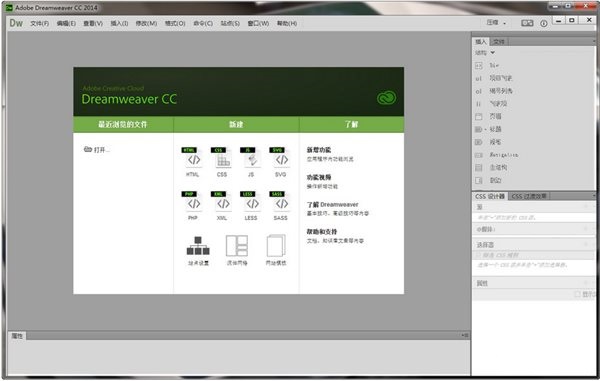600x381 pixels.
Task: Create a new SASS file from the welcome screen
Action: pos(281,205)
